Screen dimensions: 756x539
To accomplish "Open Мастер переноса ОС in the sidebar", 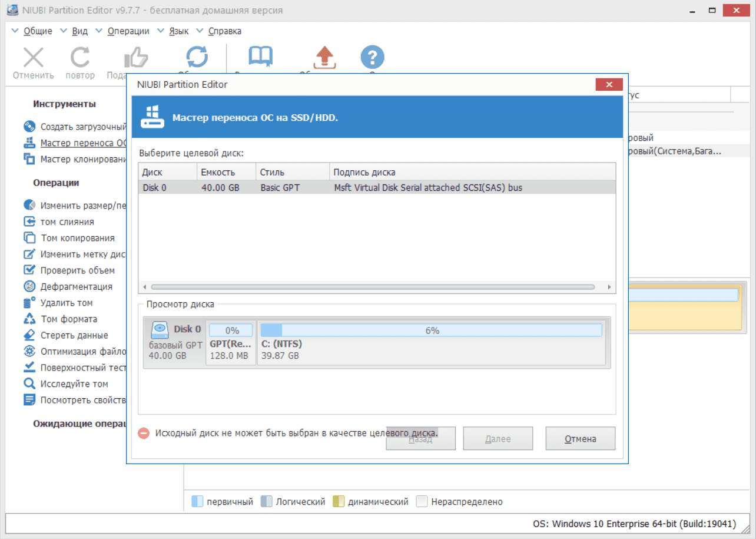I will click(84, 143).
